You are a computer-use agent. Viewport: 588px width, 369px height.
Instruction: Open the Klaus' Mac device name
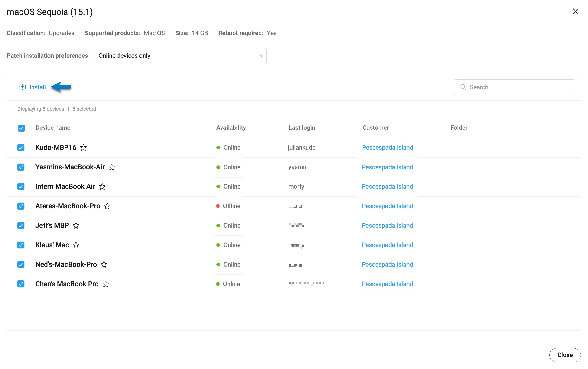[x=52, y=245]
